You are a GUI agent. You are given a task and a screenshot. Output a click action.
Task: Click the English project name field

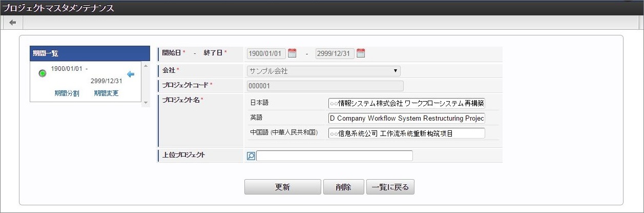(x=407, y=119)
